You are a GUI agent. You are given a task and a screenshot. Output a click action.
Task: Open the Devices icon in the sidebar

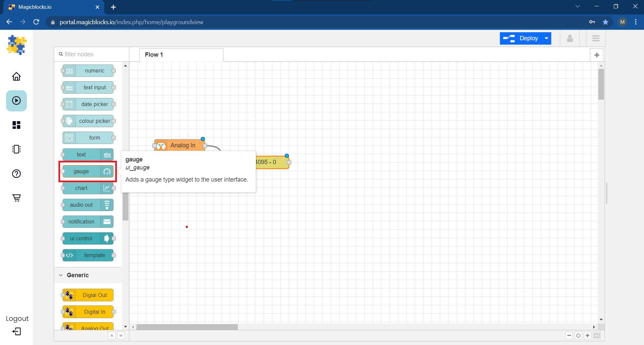[x=16, y=149]
